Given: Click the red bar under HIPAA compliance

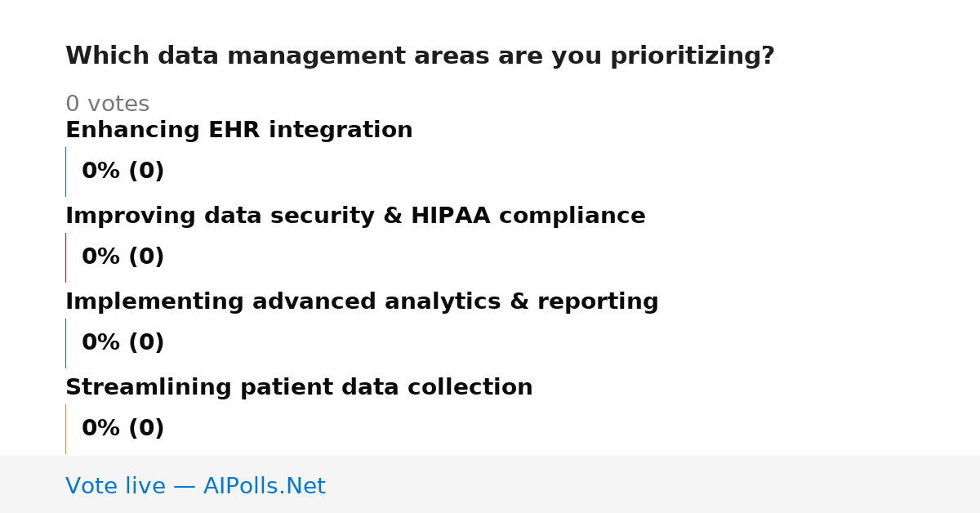Looking at the screenshot, I should point(65,257).
